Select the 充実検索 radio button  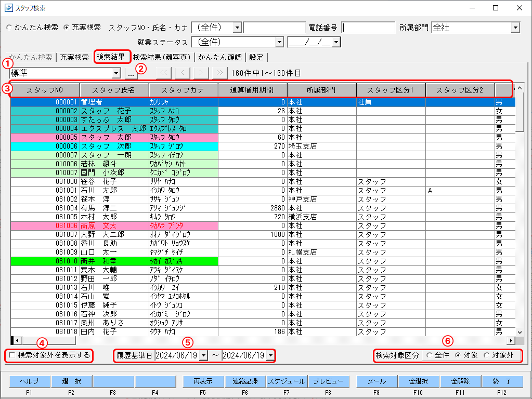coord(66,28)
